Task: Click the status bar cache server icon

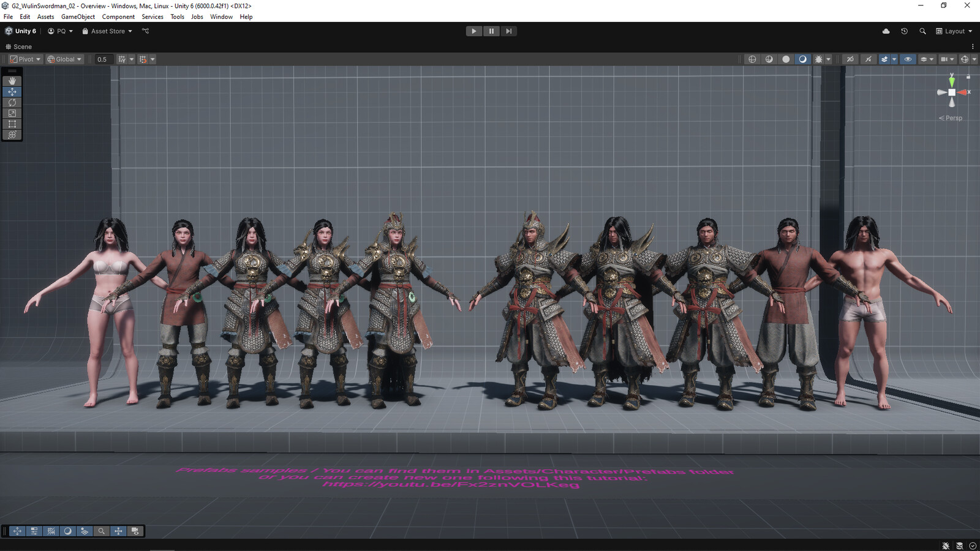Action: point(959,545)
